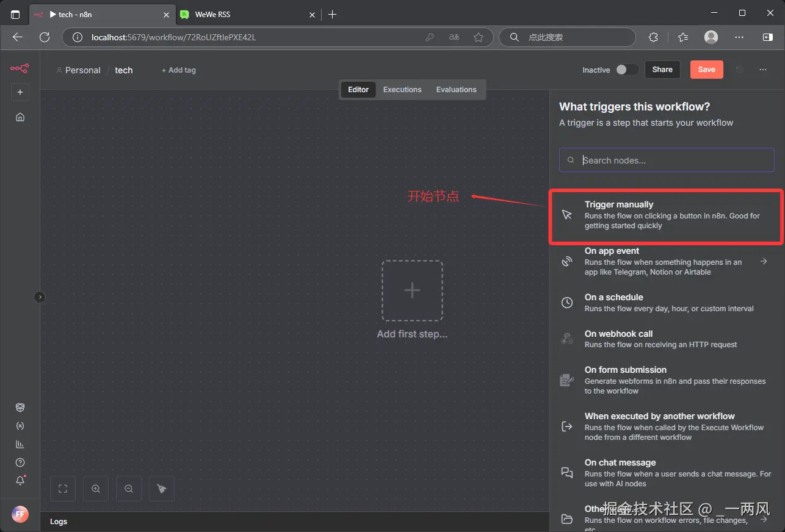Click the tidy up workflow icon
The image size is (785, 532).
[162, 489]
